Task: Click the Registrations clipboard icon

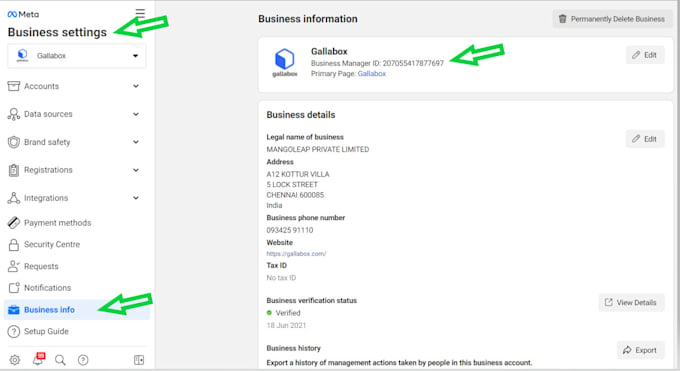Action: (x=13, y=170)
